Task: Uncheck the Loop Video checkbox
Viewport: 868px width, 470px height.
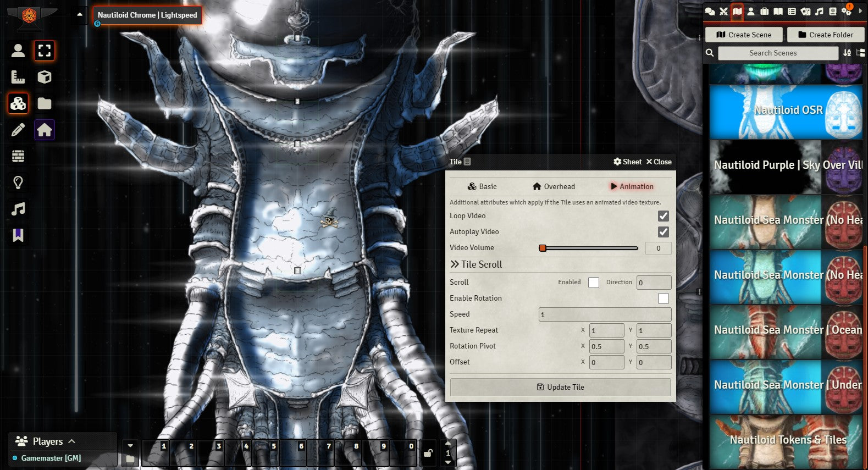Action: (664, 216)
